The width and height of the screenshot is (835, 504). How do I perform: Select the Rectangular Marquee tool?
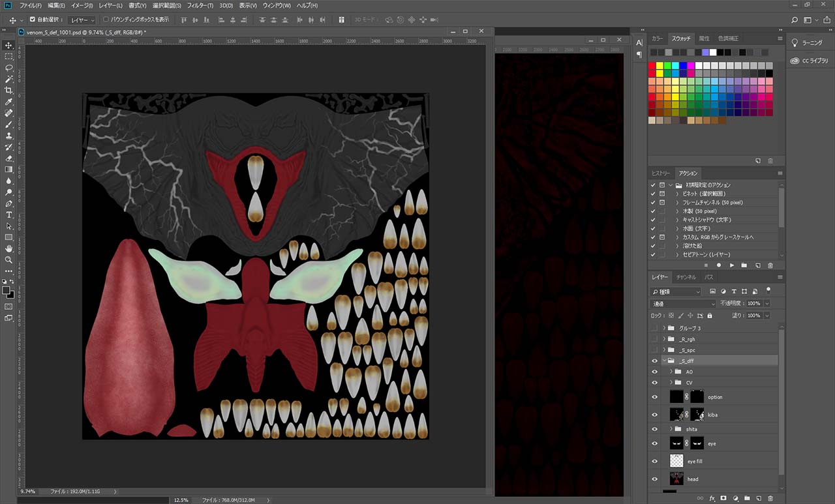pyautogui.click(x=8, y=57)
